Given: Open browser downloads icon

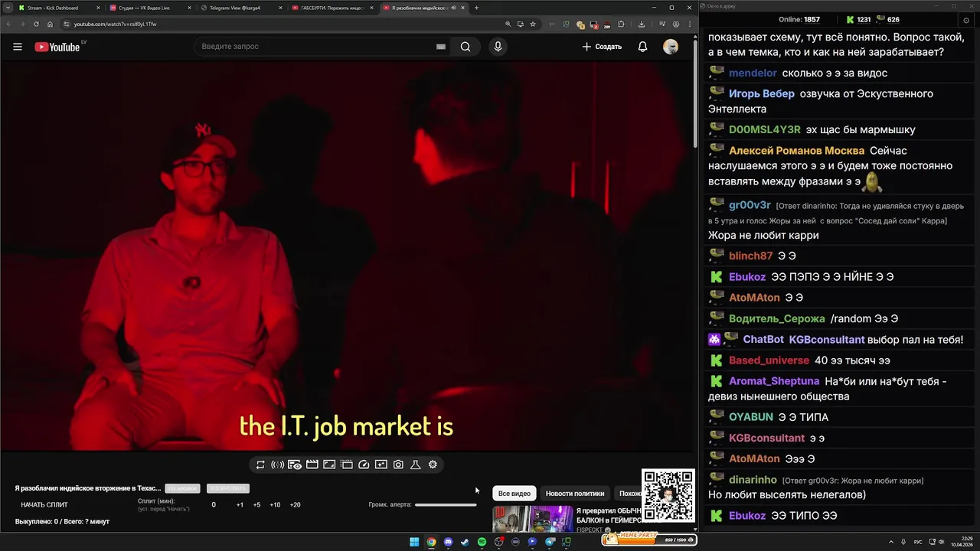Looking at the screenshot, I should (642, 24).
